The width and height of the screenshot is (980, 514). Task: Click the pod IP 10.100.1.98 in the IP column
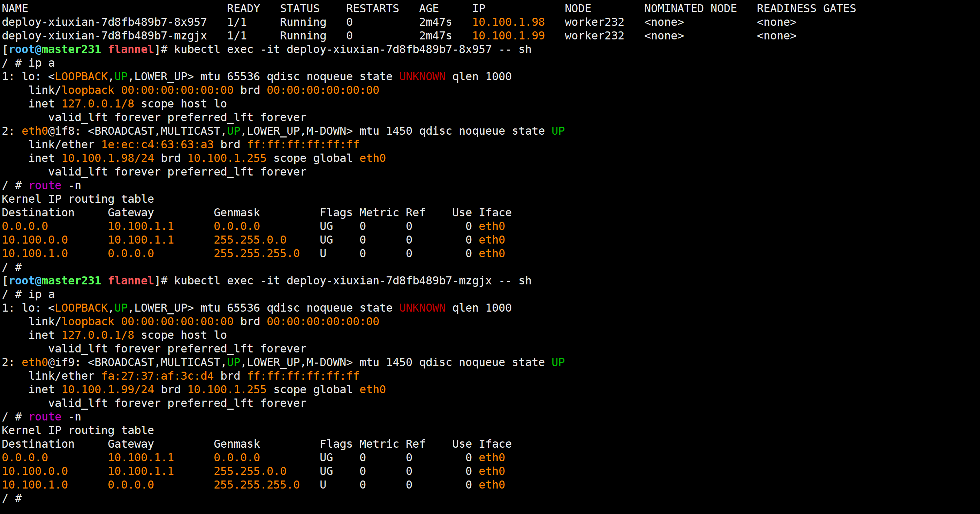(x=508, y=22)
